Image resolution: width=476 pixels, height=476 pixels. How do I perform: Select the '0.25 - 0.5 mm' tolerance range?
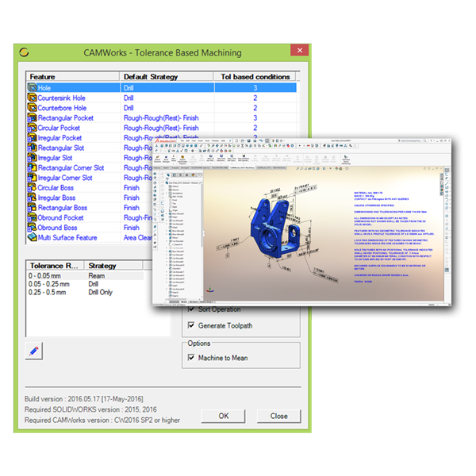[47, 292]
